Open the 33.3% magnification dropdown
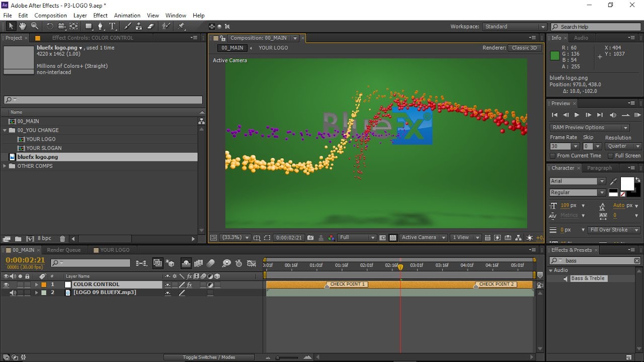The image size is (644, 362). pyautogui.click(x=235, y=237)
